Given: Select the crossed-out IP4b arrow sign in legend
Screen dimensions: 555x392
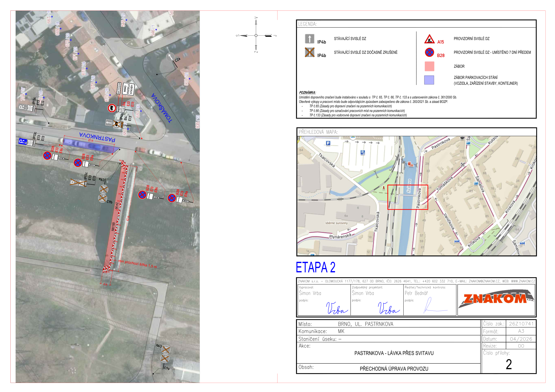Looking at the screenshot, I should coord(309,52).
